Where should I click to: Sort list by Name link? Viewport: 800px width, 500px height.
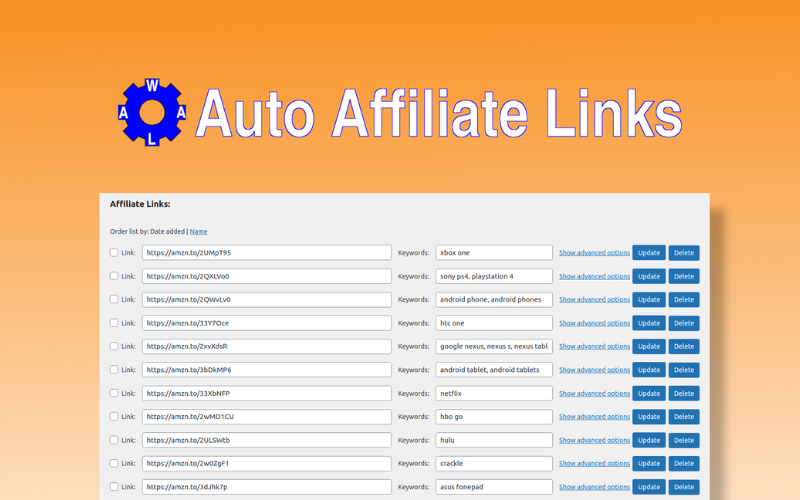(198, 232)
